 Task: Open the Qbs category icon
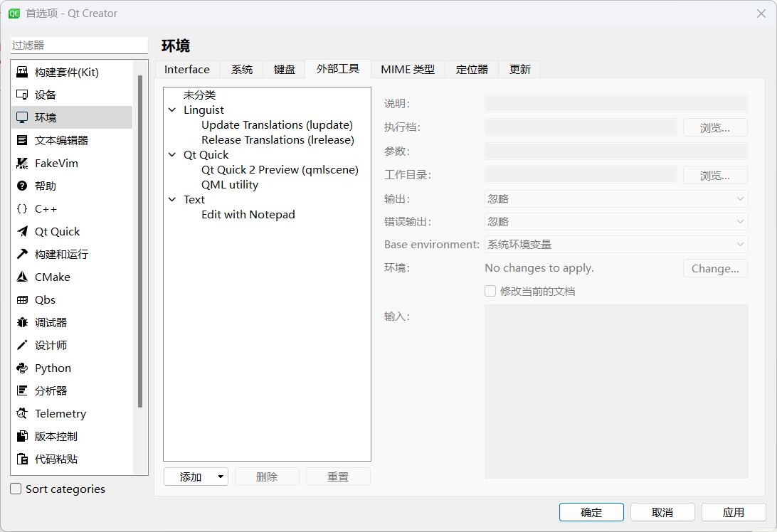coord(22,299)
